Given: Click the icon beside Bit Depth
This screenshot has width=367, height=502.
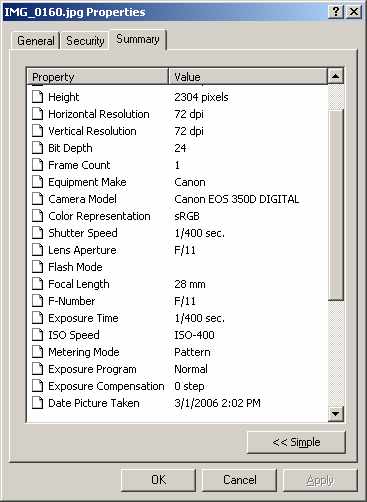Looking at the screenshot, I should (x=38, y=148).
